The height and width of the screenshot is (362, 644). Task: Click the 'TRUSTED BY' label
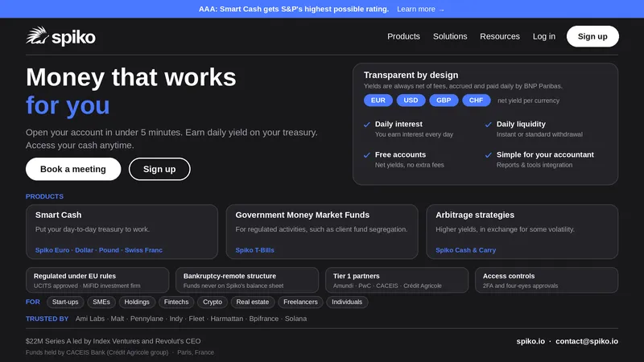click(47, 319)
